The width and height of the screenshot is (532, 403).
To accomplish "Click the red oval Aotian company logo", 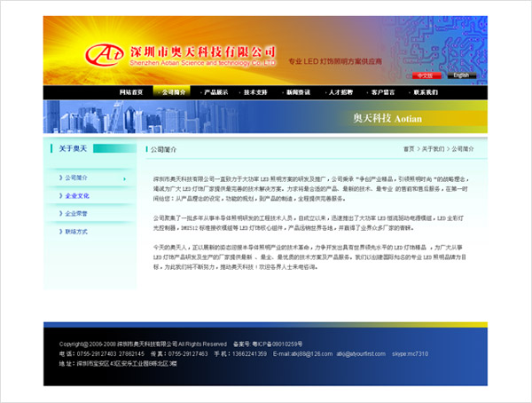I will coord(104,55).
